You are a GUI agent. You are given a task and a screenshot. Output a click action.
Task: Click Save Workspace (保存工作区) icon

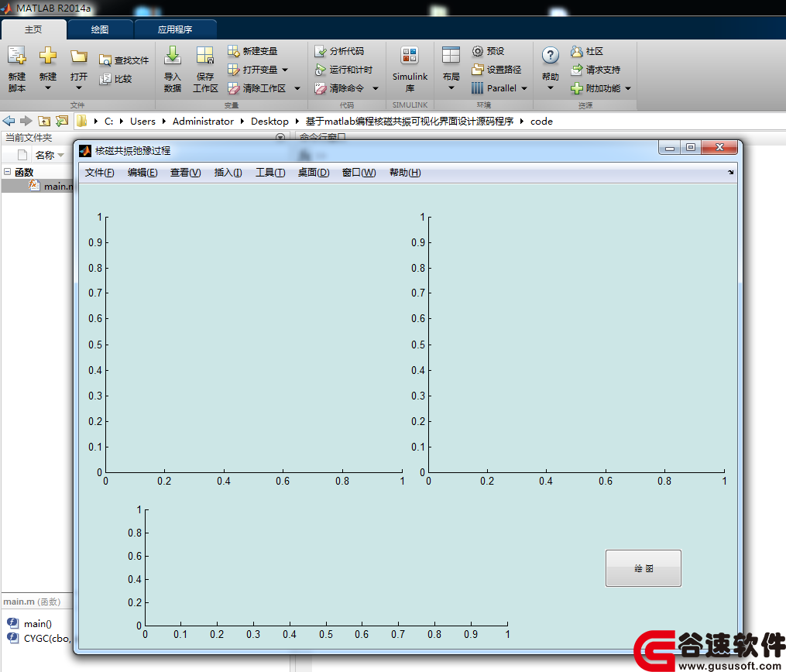click(x=205, y=56)
